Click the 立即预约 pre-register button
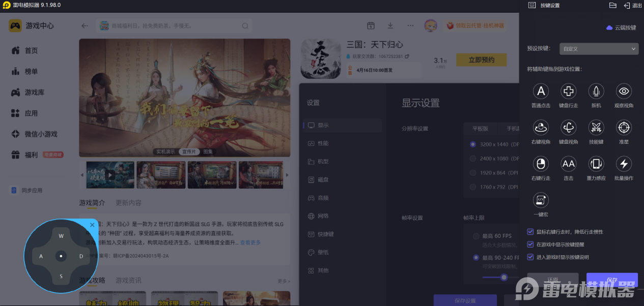The image size is (644, 306). coord(482,60)
